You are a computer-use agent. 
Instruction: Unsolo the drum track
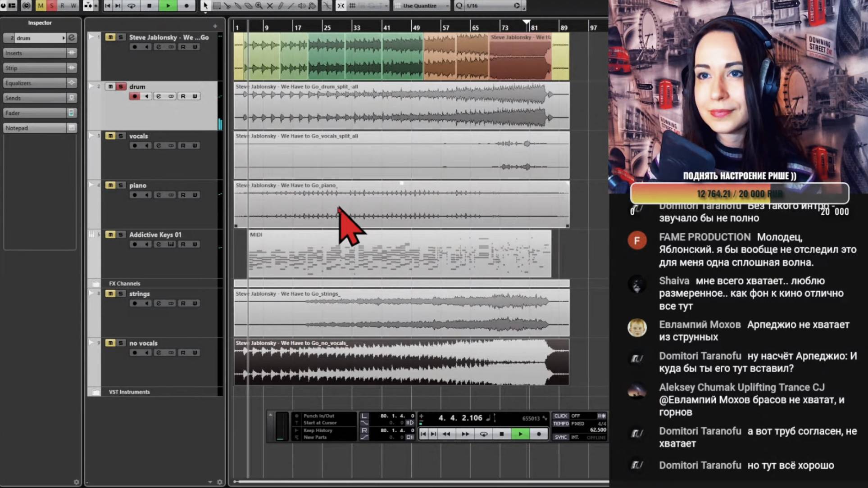(x=121, y=86)
